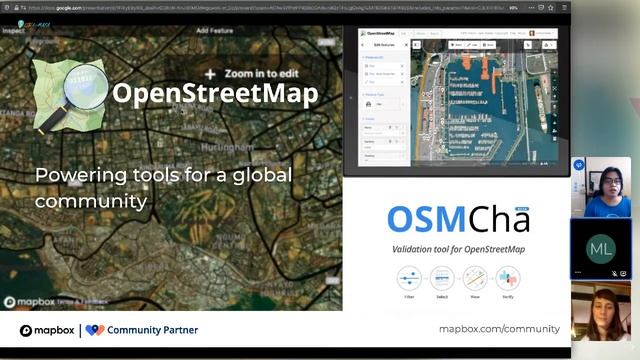This screenshot has height=360, width=640.
Task: Click the OpenStreetMap magnifier logo on the slide
Action: tap(70, 96)
